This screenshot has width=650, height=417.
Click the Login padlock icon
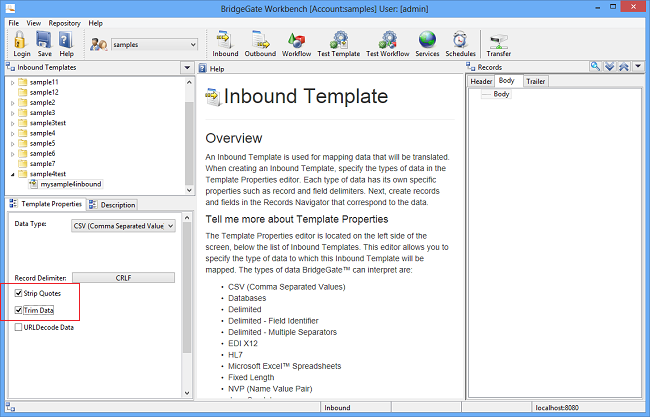click(21, 40)
